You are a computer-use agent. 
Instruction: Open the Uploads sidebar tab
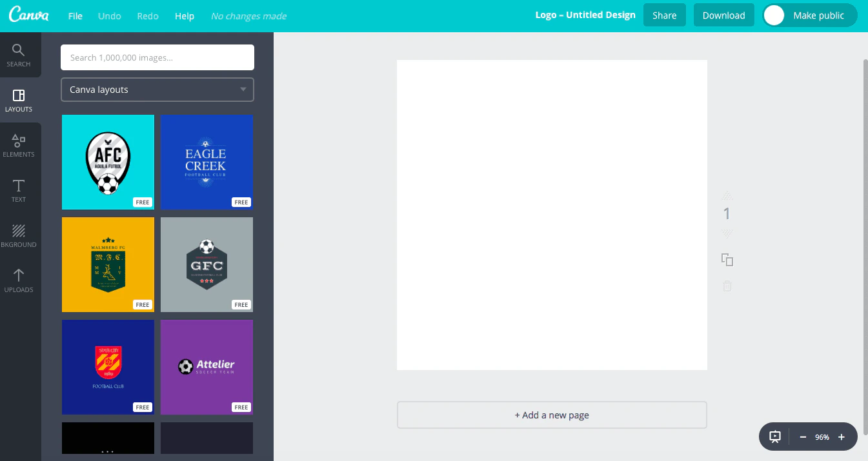click(19, 281)
